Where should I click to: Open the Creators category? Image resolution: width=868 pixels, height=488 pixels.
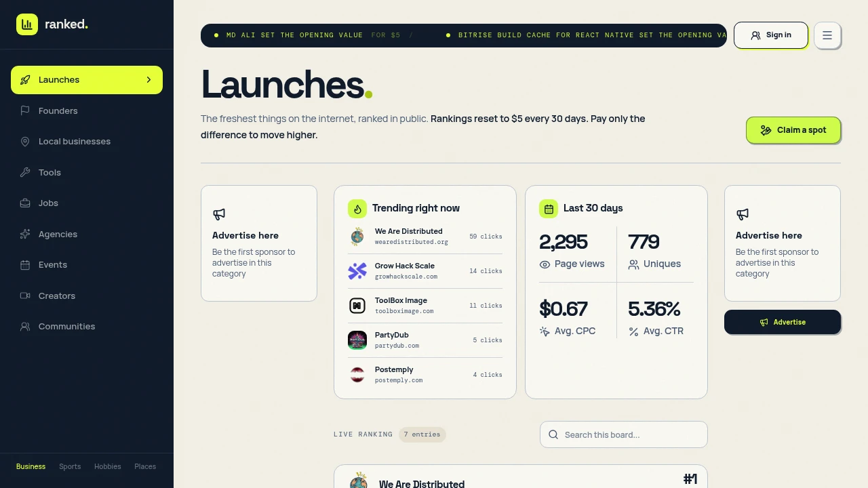[87, 296]
